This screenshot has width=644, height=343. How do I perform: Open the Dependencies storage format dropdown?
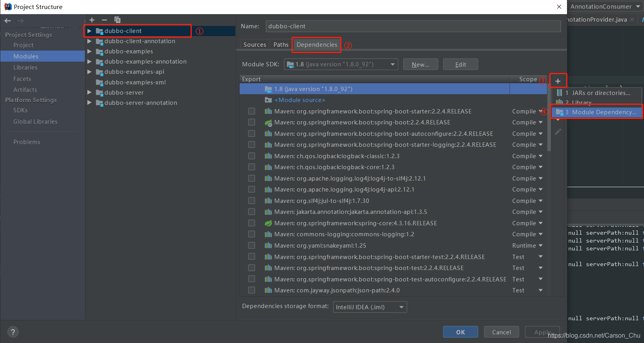(x=370, y=307)
